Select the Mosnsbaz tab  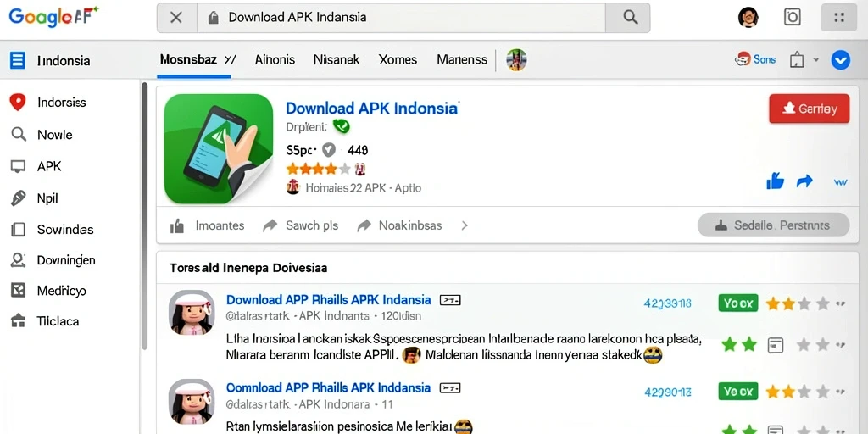point(194,59)
